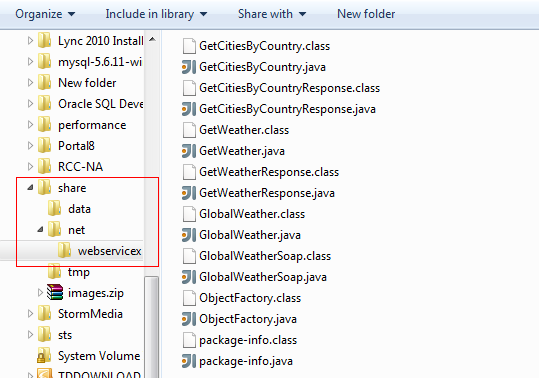This screenshot has height=378, width=539.
Task: Click the New folder button
Action: coord(366,14)
